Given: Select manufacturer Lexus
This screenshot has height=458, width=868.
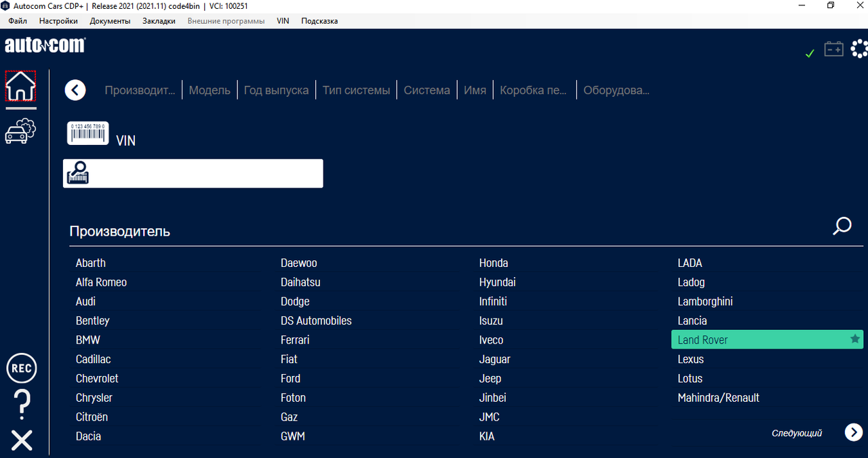Looking at the screenshot, I should pos(690,359).
